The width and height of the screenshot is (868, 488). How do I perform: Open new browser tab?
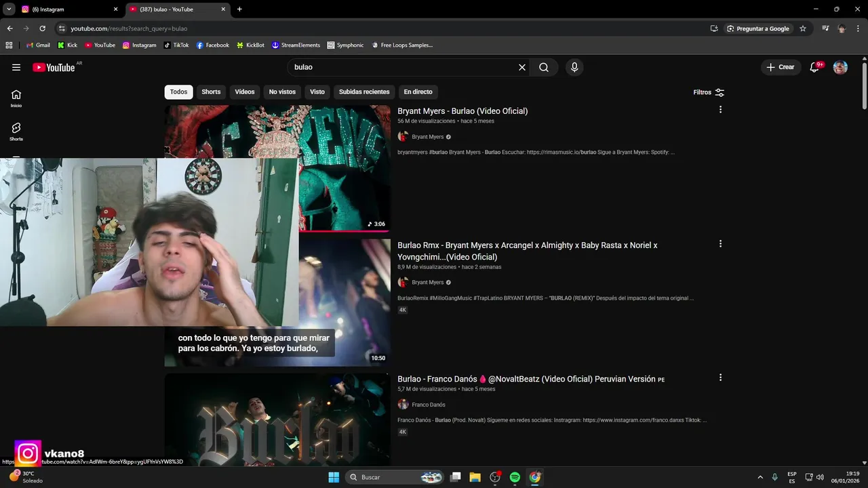239,9
